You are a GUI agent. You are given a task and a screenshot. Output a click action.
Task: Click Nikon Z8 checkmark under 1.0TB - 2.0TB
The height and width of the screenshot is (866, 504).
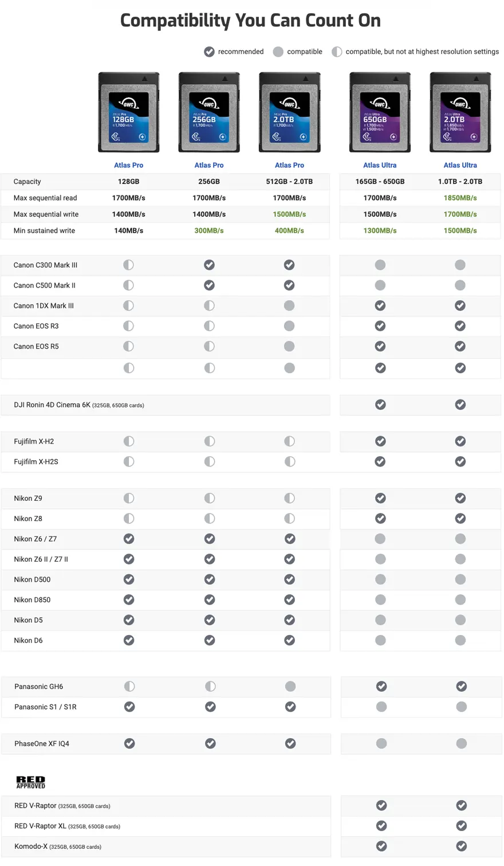[460, 519]
